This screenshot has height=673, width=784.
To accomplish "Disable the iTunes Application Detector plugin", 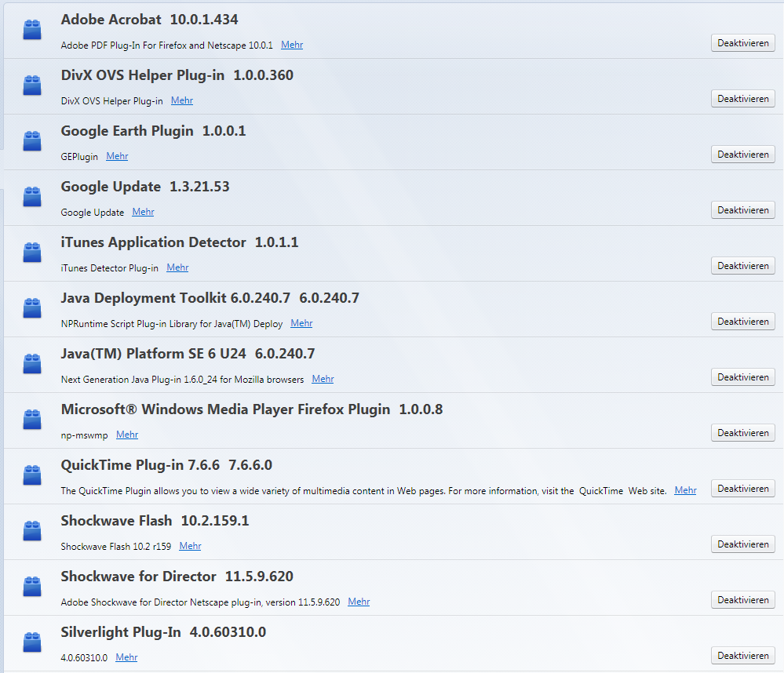I will pos(743,266).
